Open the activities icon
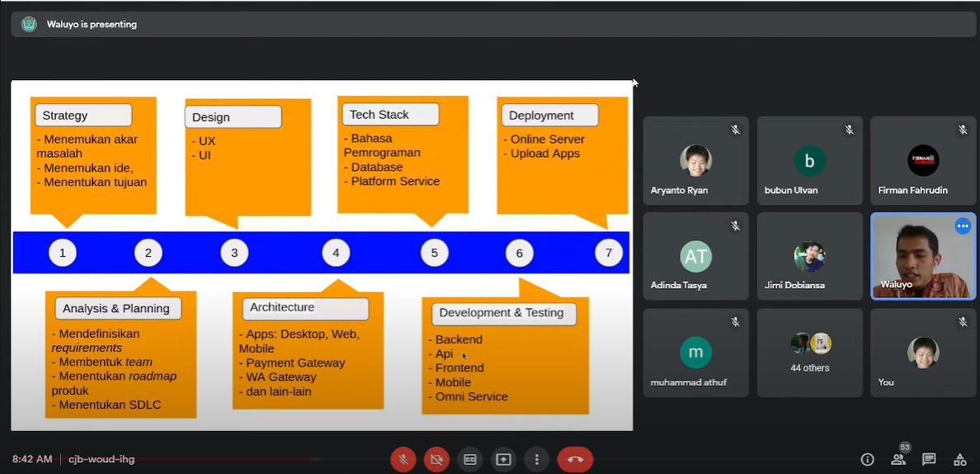 pyautogui.click(x=960, y=459)
